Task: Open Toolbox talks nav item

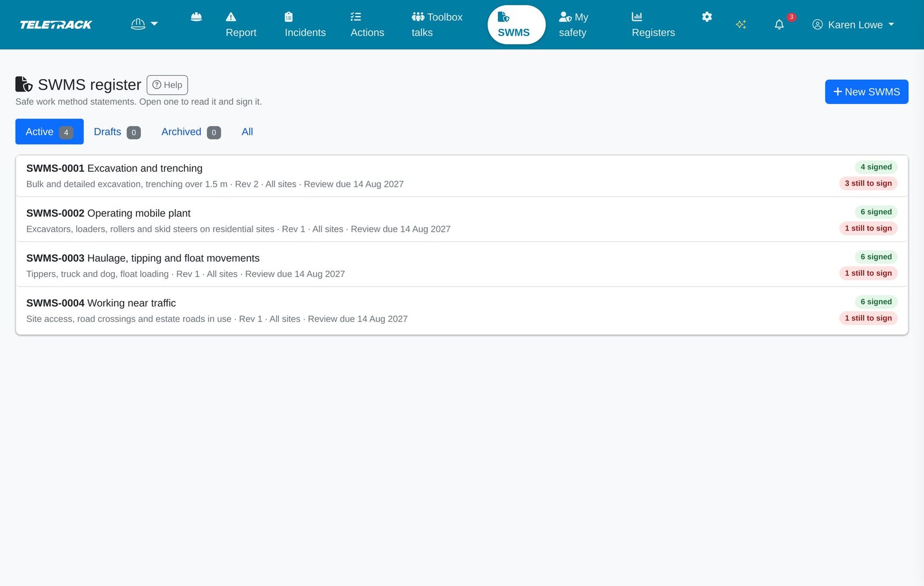Action: pyautogui.click(x=437, y=25)
